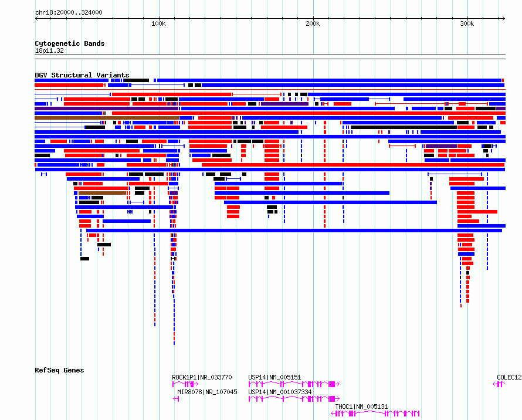Select the 100k ruler mark label
Viewport: 522px width, 420px height.
pyautogui.click(x=158, y=23)
